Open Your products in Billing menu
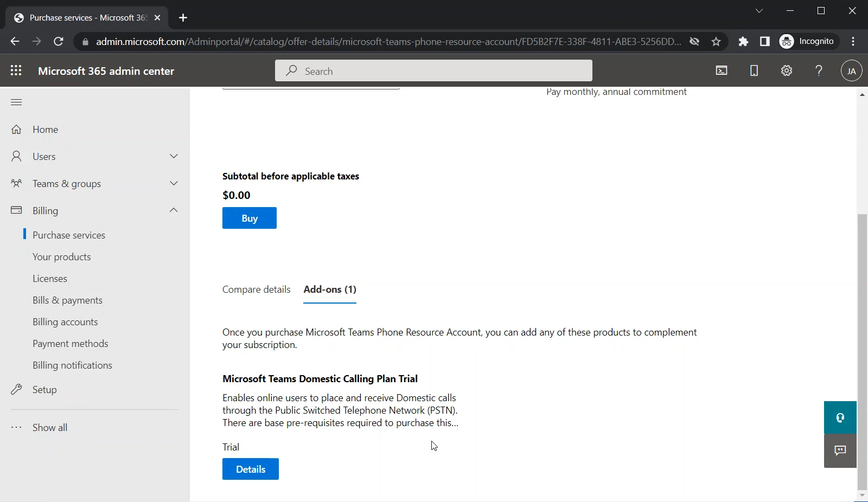This screenshot has height=502, width=868. (x=62, y=257)
